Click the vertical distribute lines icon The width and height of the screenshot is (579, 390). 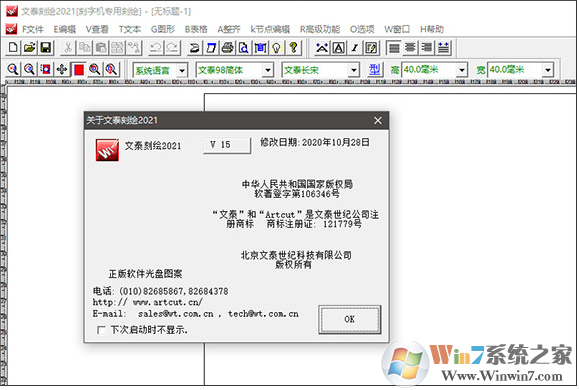point(443,48)
